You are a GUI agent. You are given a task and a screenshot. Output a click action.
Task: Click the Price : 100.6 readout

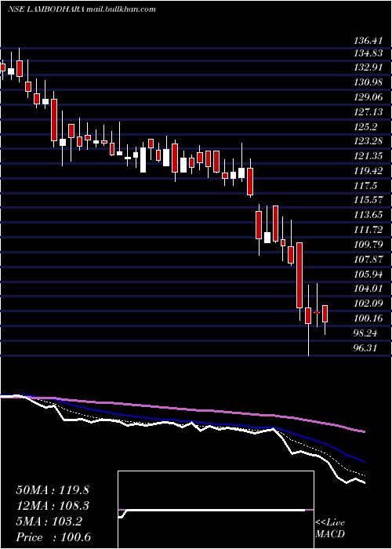(53, 537)
